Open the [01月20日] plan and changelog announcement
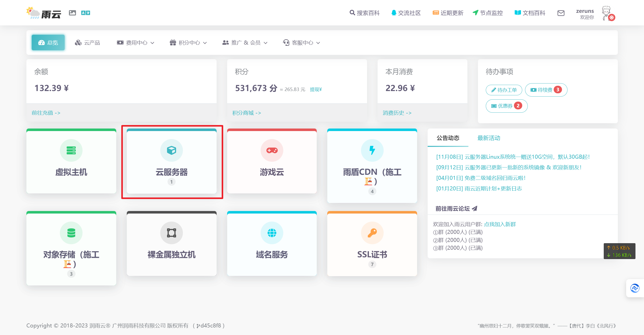Viewport: 644px width, 335px height. [x=479, y=189]
